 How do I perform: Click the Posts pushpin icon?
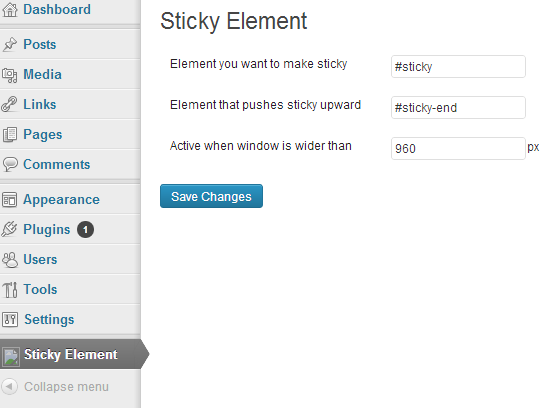click(x=10, y=44)
